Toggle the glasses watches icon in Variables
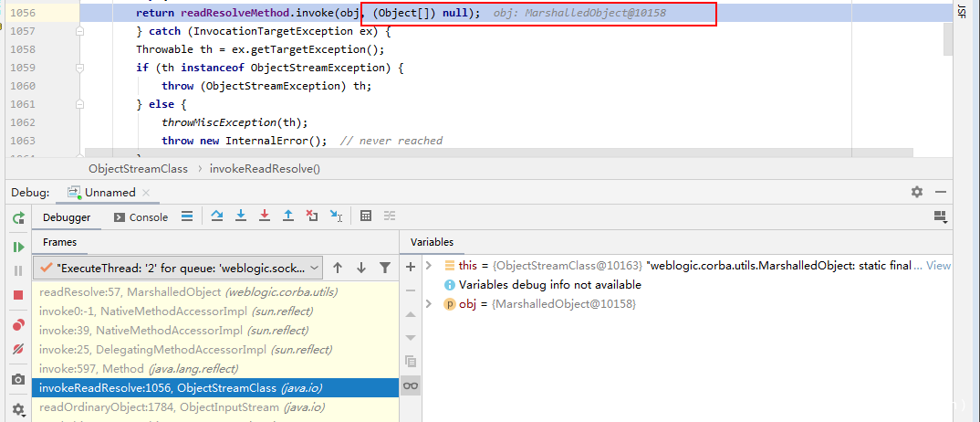The width and height of the screenshot is (980, 422). [x=411, y=386]
